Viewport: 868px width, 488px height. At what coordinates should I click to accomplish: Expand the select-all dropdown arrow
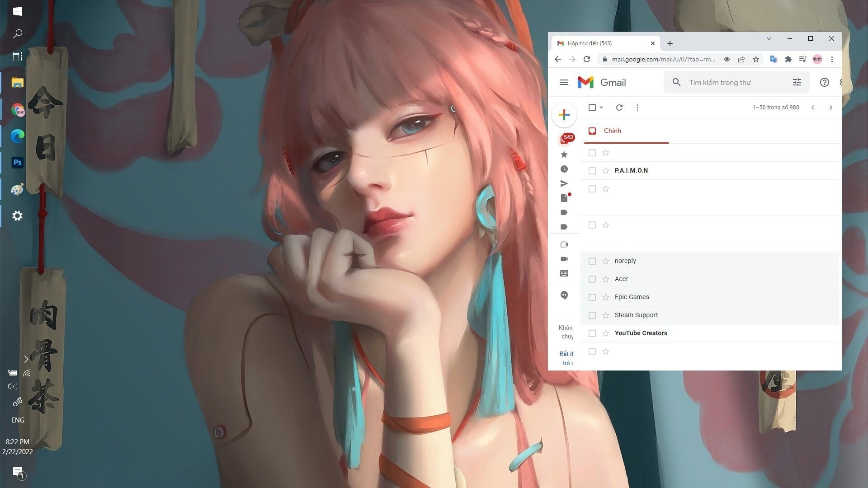point(601,108)
